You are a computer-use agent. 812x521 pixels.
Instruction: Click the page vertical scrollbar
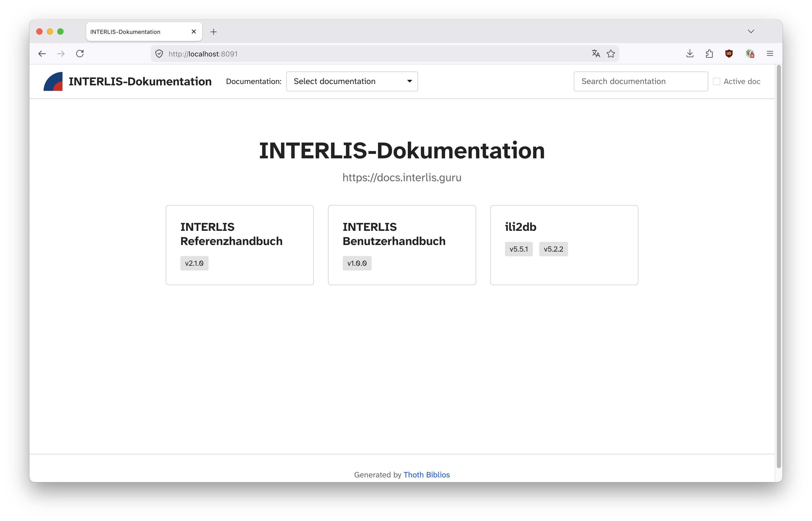(x=778, y=267)
